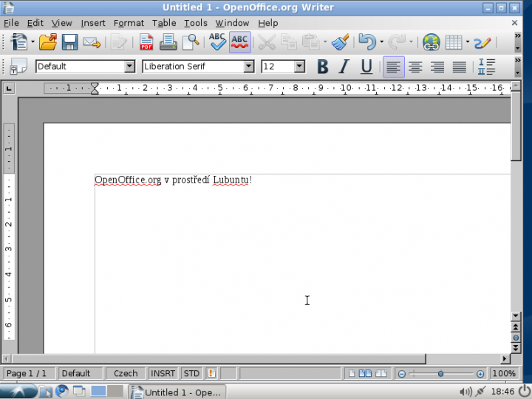Image resolution: width=532 pixels, height=399 pixels.
Task: Toggle numbering on/off icon
Action: (486, 66)
